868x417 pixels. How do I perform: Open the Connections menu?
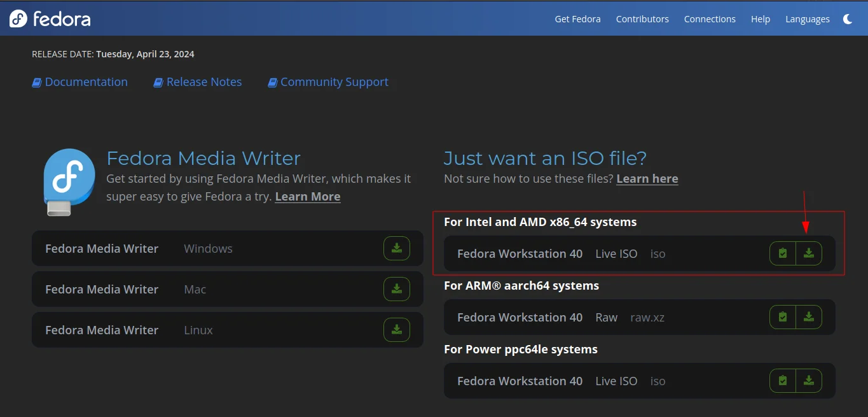click(x=710, y=19)
